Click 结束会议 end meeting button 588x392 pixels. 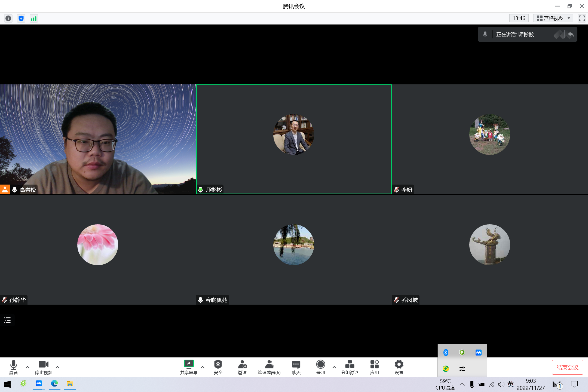(x=567, y=367)
